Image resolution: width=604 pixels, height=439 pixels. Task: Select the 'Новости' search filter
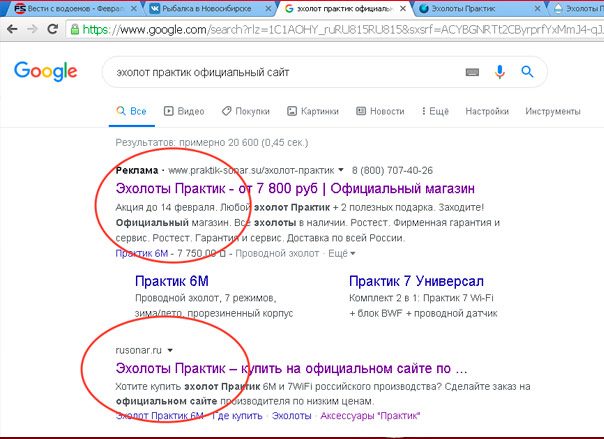coord(380,111)
